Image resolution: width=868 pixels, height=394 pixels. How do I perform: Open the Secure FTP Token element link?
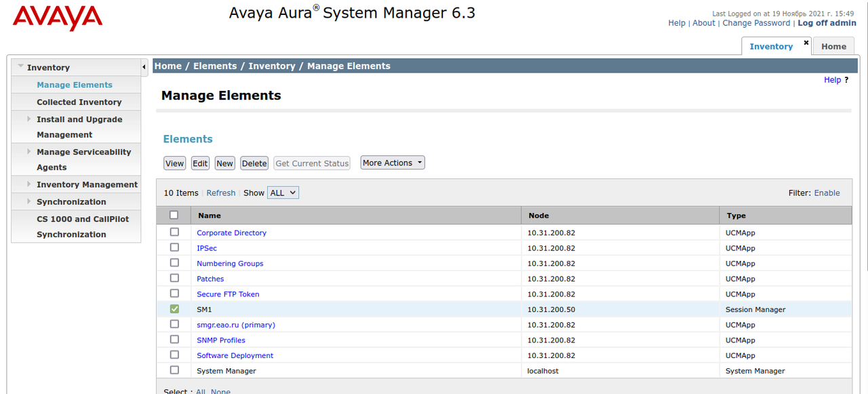(x=228, y=294)
